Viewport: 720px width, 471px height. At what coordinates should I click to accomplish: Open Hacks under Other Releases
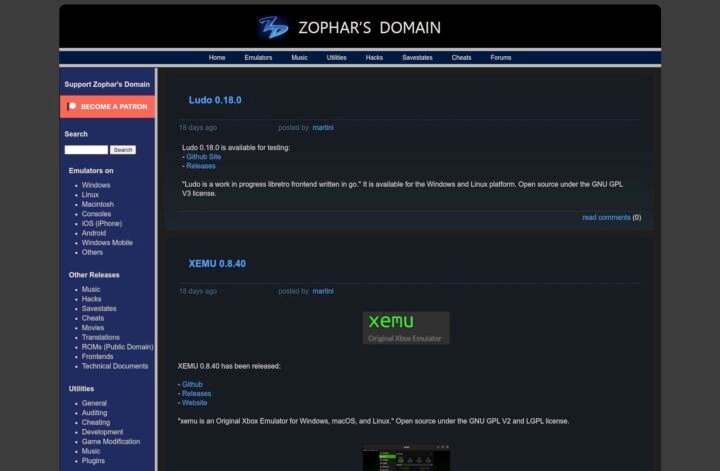91,299
